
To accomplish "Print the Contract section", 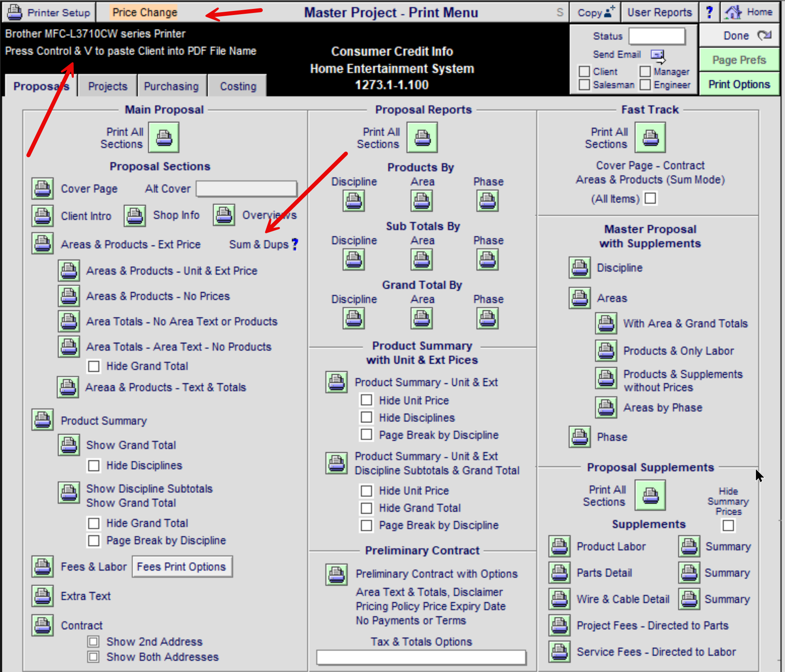I will point(43,625).
